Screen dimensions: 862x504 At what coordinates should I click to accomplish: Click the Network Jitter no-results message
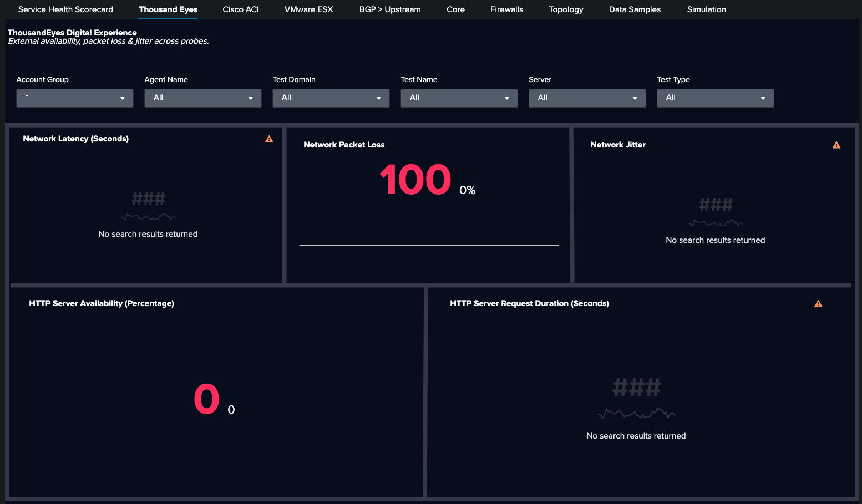[x=716, y=240]
